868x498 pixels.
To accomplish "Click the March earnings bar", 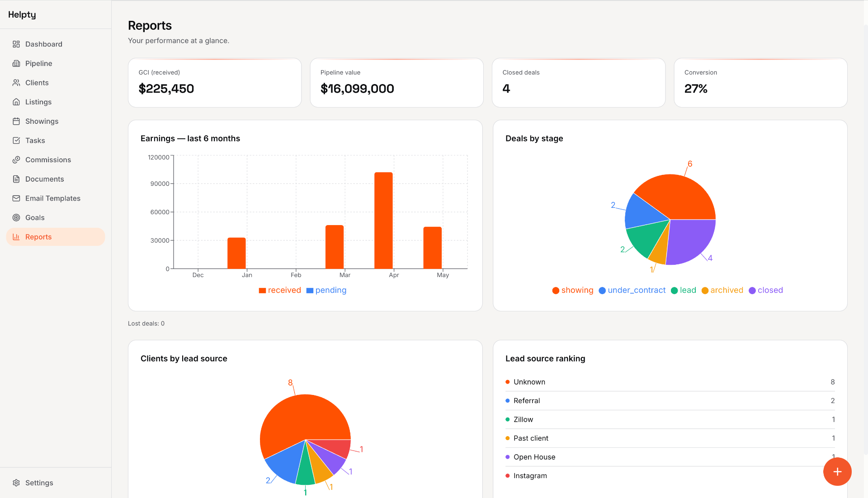I will (x=335, y=247).
